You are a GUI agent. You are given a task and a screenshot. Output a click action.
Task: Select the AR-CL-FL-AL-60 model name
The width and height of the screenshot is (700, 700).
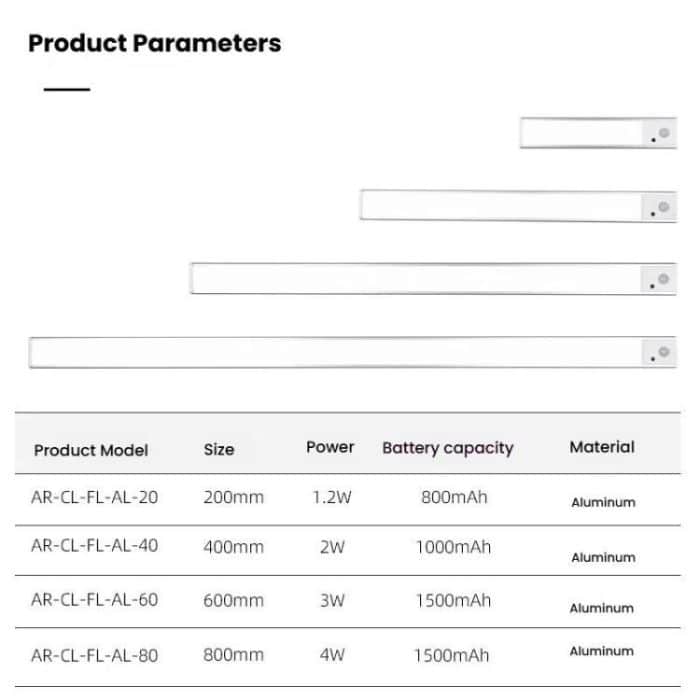click(94, 600)
